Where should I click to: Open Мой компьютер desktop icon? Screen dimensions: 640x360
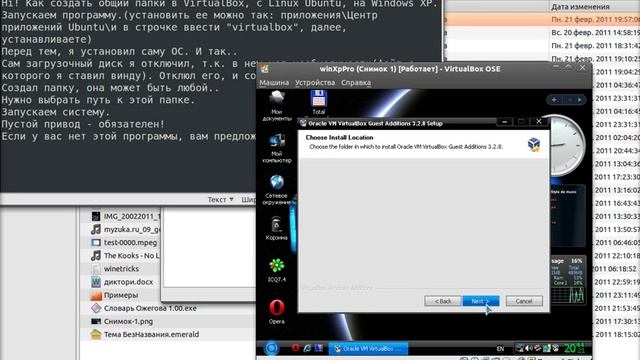pos(276,148)
